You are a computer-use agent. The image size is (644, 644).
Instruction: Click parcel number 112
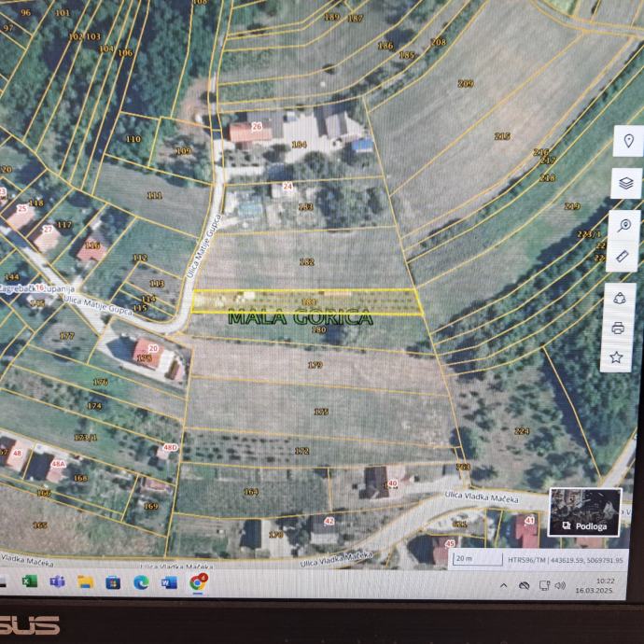pyautogui.click(x=140, y=258)
